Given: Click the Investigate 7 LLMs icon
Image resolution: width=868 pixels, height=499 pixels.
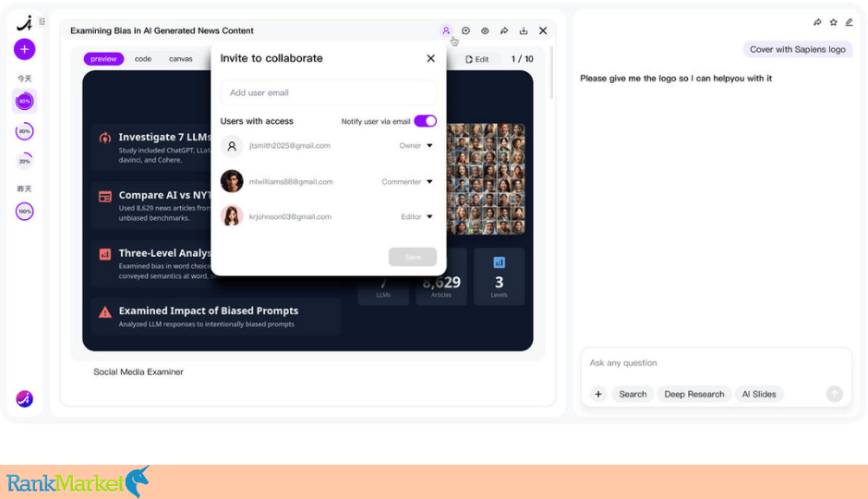Looking at the screenshot, I should [x=104, y=138].
